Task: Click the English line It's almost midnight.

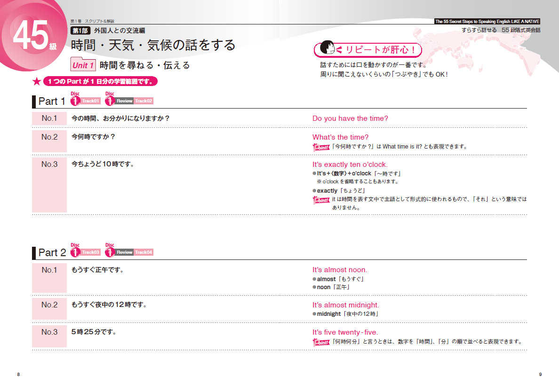Action: click(346, 305)
